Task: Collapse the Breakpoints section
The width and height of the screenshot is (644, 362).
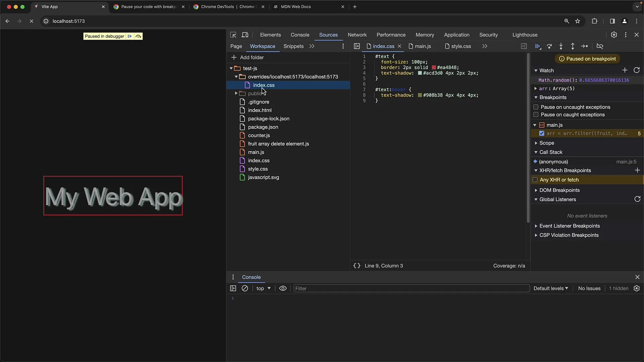Action: pos(536,98)
